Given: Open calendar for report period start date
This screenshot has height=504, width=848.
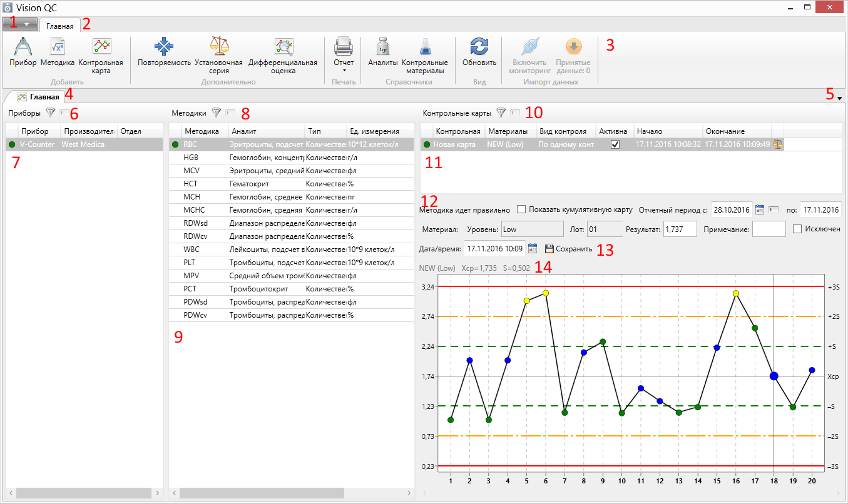Looking at the screenshot, I should click(x=760, y=209).
